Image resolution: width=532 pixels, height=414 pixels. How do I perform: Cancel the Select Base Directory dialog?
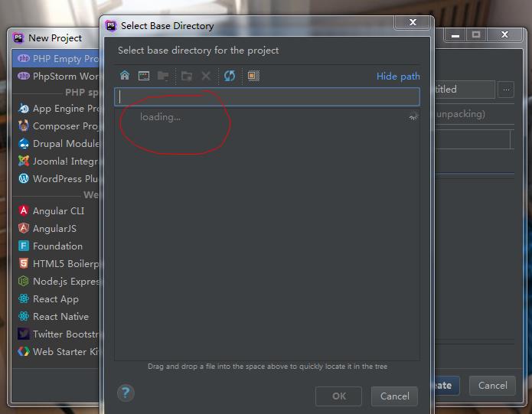tap(394, 396)
